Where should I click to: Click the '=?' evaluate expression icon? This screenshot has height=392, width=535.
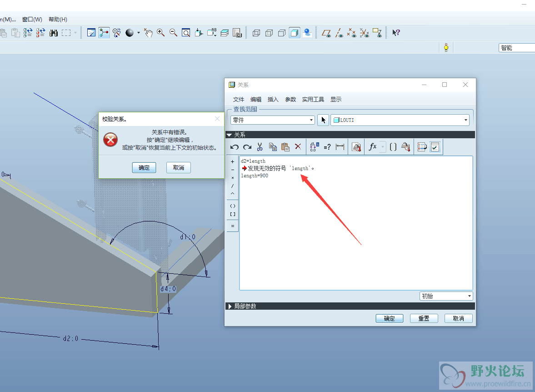pos(327,147)
